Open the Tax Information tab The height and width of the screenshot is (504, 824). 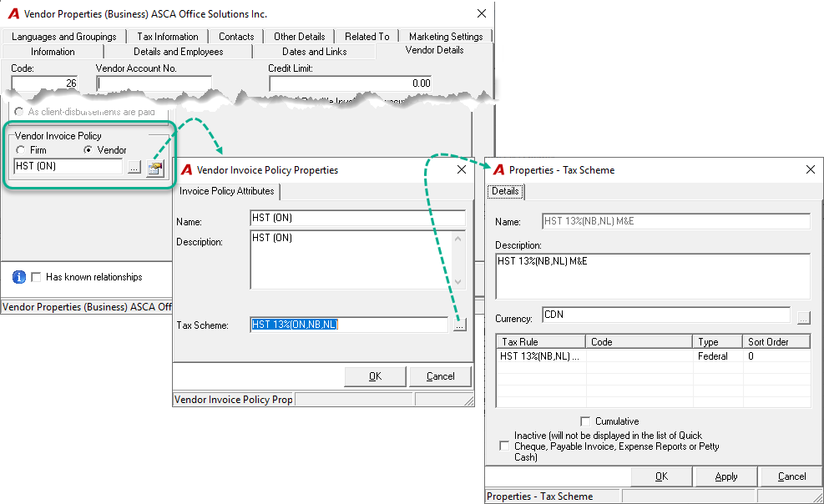pyautogui.click(x=168, y=36)
